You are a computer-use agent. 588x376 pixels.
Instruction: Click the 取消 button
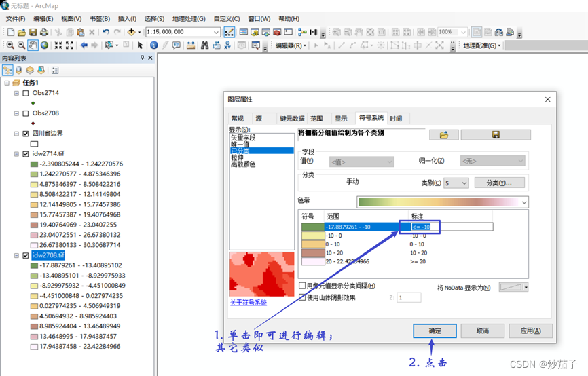(x=482, y=331)
